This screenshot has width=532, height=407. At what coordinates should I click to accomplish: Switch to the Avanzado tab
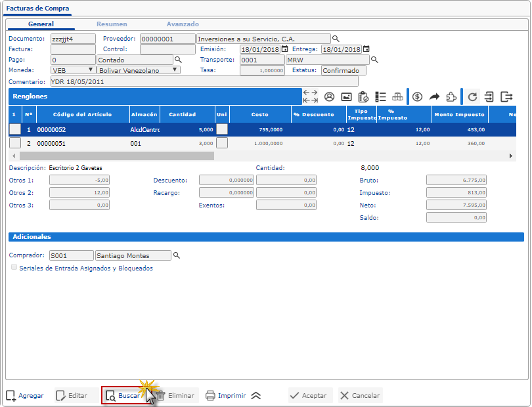click(x=183, y=24)
